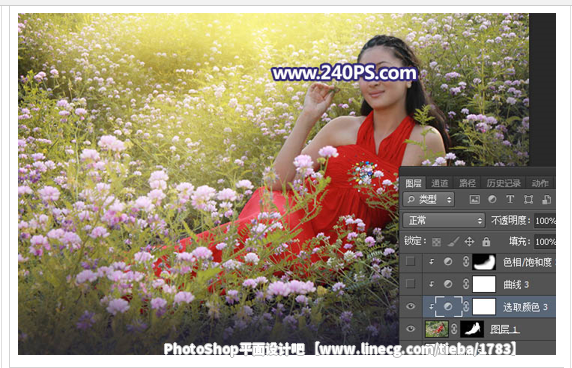Image resolution: width=572 pixels, height=368 pixels.
Task: Show the 色相/饱和度 layer visibility box
Action: (410, 261)
